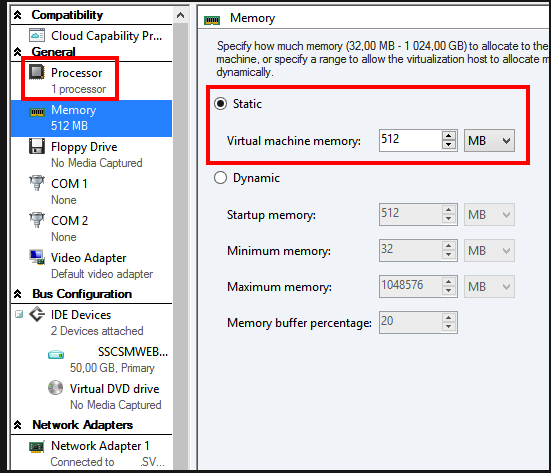Select the Video Adapter entry
The height and width of the screenshot is (473, 551).
point(91,265)
